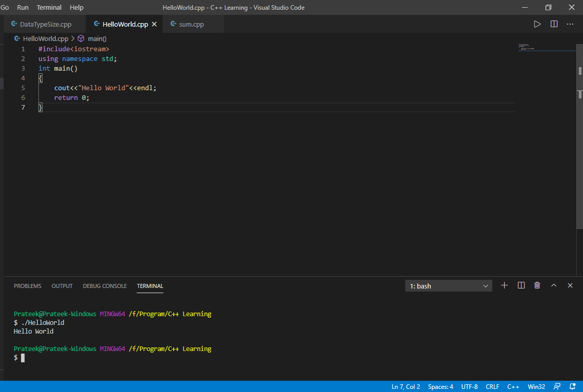The image size is (583, 392).
Task: Restore down the VS Code window
Action: point(548,8)
